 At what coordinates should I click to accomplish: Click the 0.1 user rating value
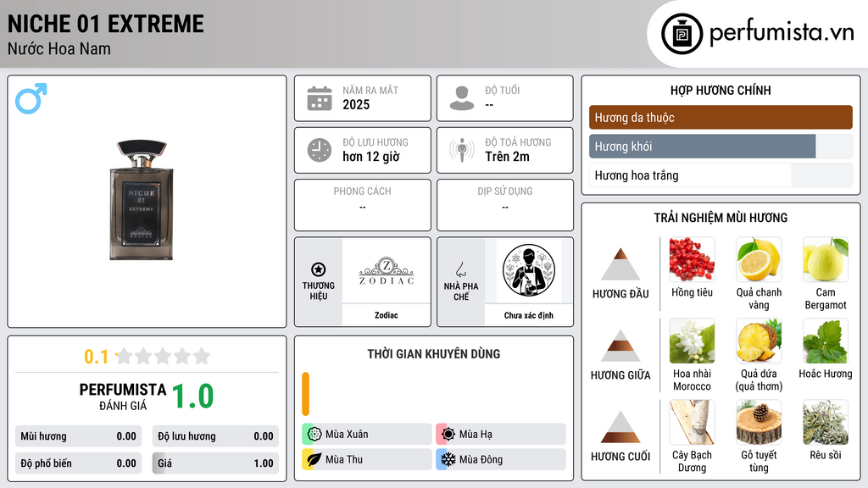pos(97,357)
